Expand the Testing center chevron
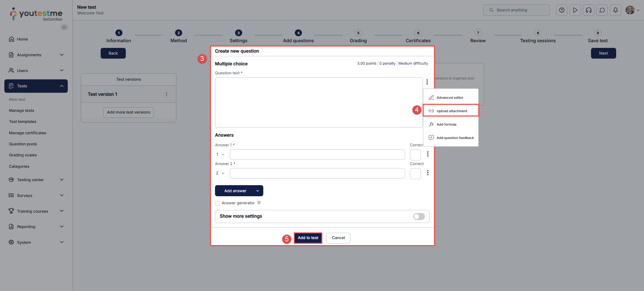 [62, 180]
